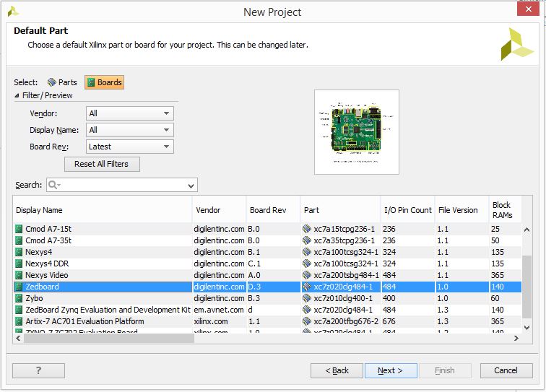Click the Zedboard preview image
This screenshot has height=392, width=546.
357,132
